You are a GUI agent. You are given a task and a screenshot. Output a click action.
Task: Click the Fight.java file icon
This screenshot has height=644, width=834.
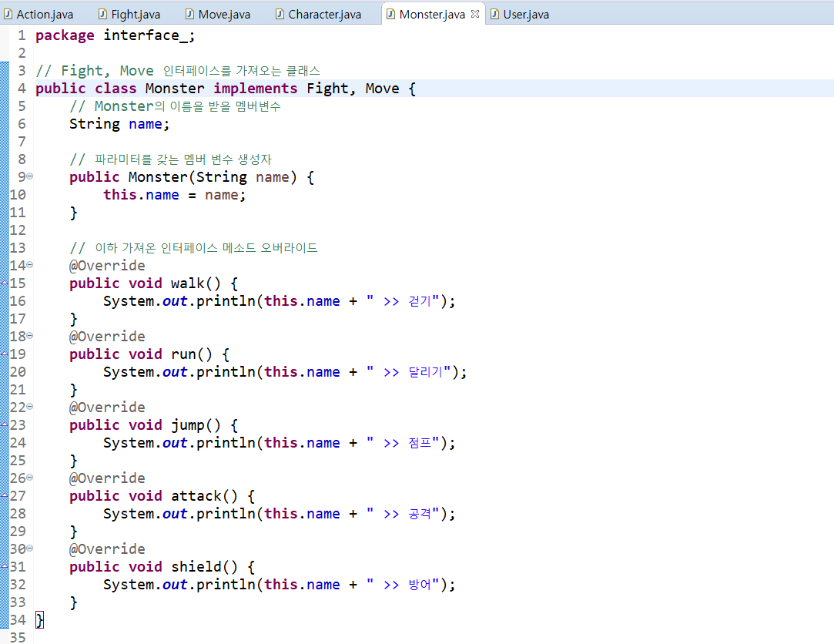coord(102,15)
